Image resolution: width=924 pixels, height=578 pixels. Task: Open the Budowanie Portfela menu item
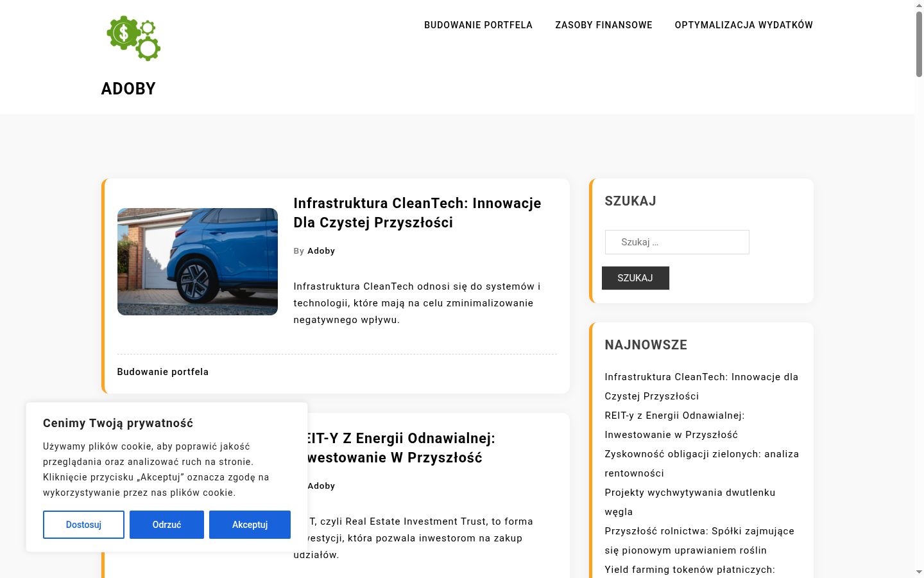pos(478,25)
